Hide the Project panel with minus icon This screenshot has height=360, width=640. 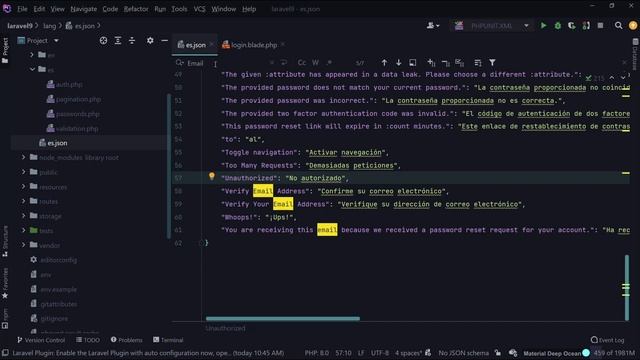164,40
